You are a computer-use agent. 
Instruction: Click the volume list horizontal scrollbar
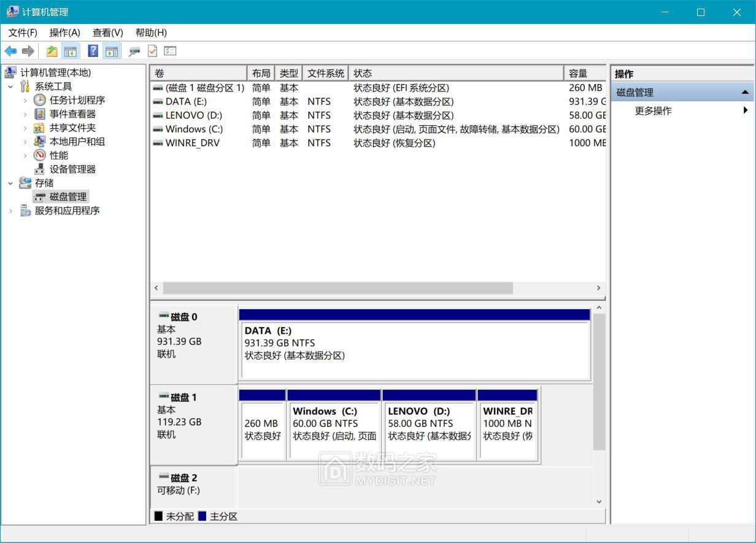[x=337, y=288]
